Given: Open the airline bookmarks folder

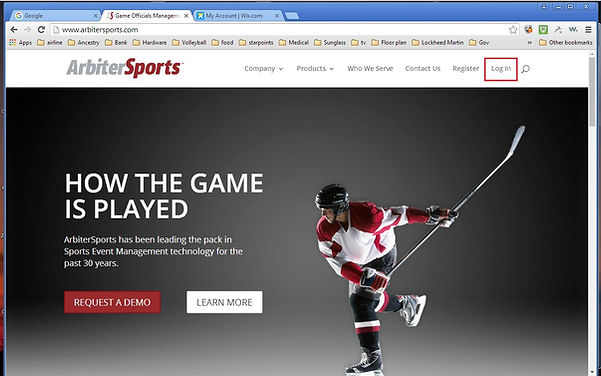Looking at the screenshot, I should (x=50, y=43).
